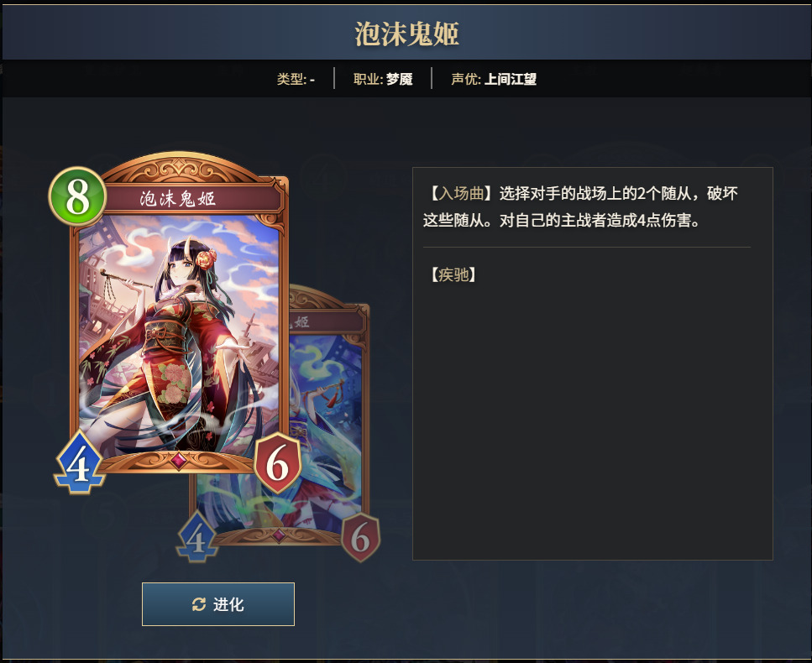This screenshot has width=812, height=663.
Task: Click the refresh icon inside 进化 button
Action: click(x=199, y=604)
